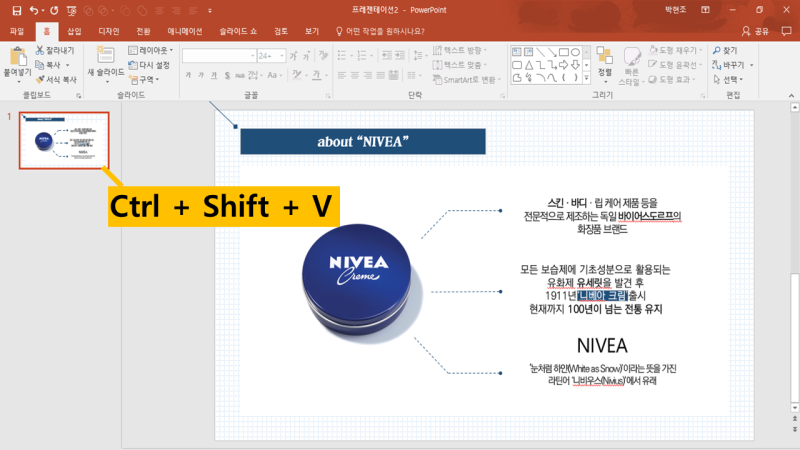Select the text box shape in gallery
The image size is (800, 450).
(x=517, y=52)
